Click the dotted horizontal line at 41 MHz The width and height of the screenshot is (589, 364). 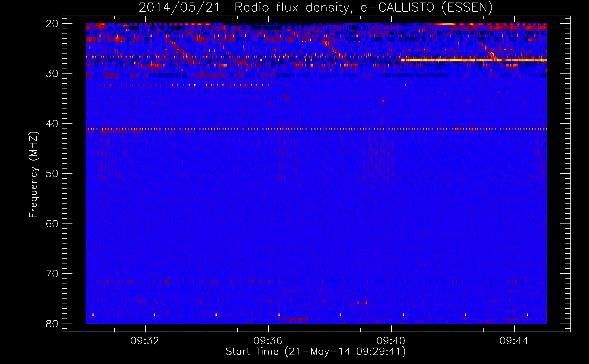[316, 128]
